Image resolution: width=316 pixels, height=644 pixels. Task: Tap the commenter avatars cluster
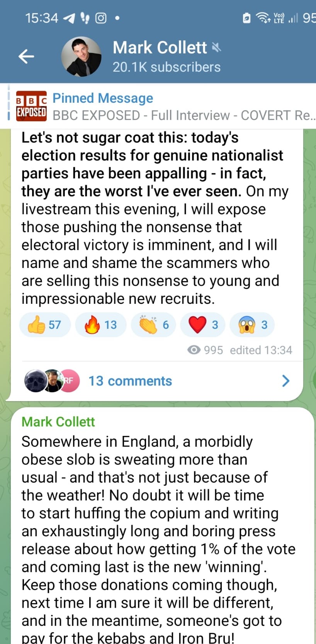click(52, 381)
